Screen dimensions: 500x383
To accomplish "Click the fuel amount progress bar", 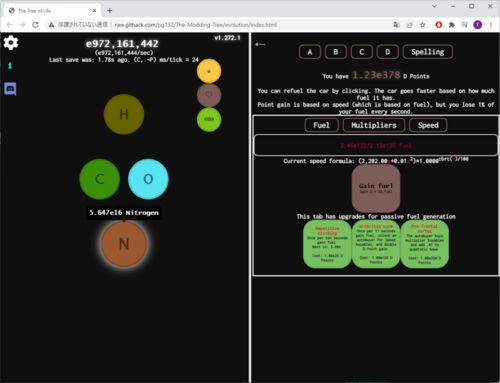I will [x=376, y=145].
